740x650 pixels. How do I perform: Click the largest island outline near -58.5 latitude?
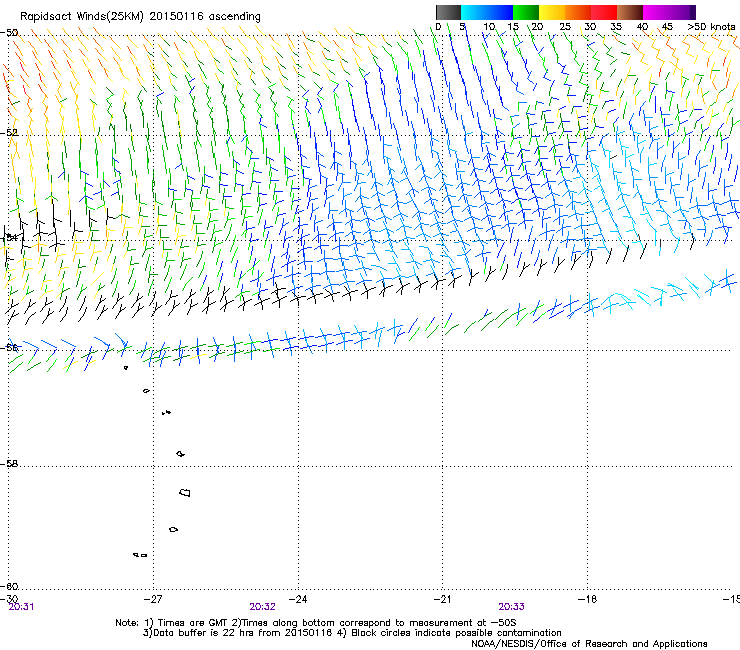click(185, 492)
